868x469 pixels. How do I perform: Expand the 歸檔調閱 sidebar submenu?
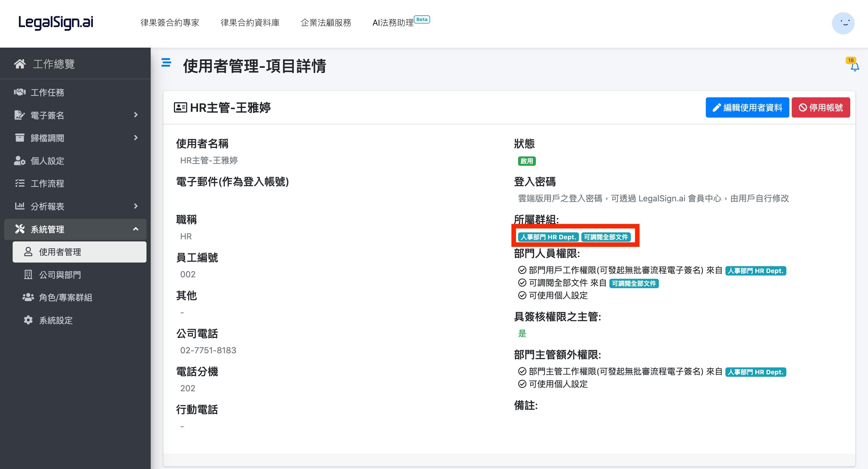(136, 137)
